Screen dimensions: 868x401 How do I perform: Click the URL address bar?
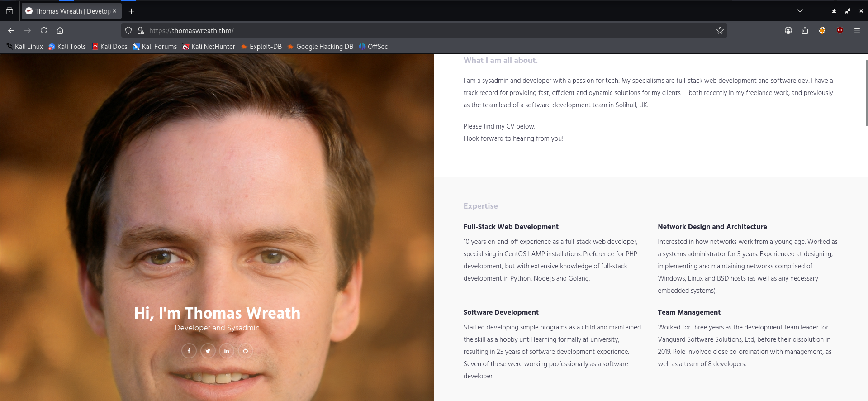click(407, 30)
